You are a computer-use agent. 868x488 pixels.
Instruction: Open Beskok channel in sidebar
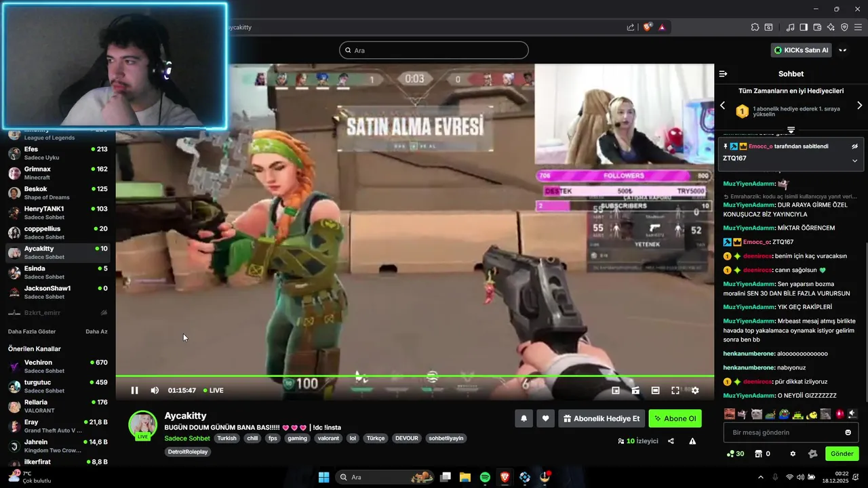point(58,193)
